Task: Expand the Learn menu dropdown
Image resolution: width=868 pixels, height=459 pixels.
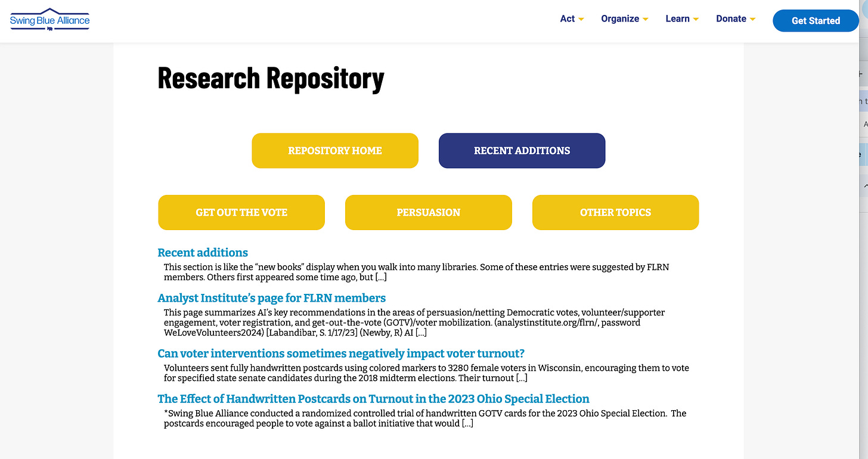Action: pyautogui.click(x=682, y=18)
